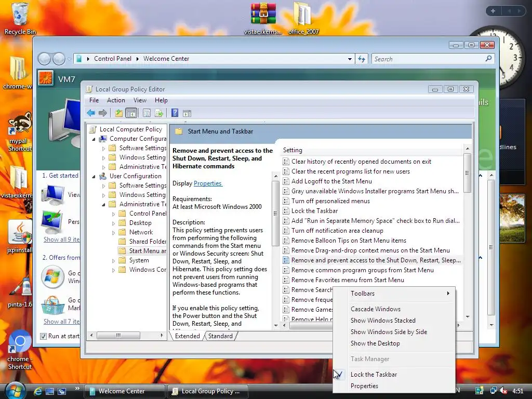Click the search magnifier in Welcome Center
The height and width of the screenshot is (399, 532).
[x=488, y=59]
